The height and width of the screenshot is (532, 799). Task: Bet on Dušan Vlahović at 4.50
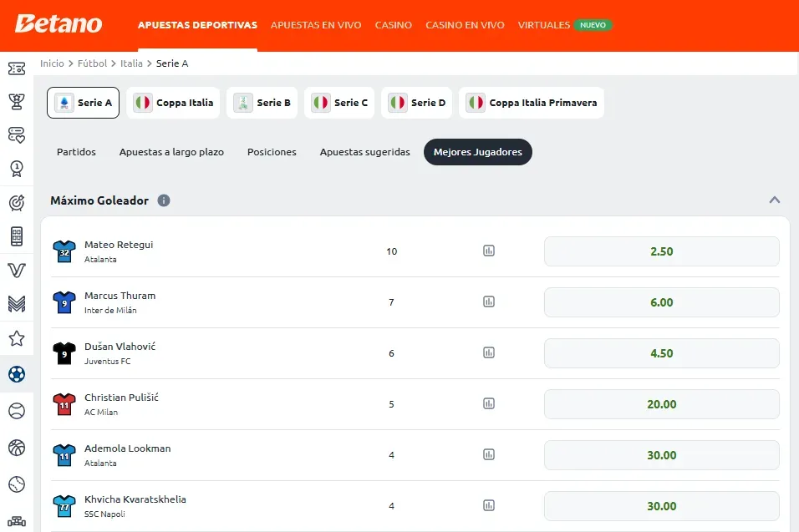coord(661,353)
